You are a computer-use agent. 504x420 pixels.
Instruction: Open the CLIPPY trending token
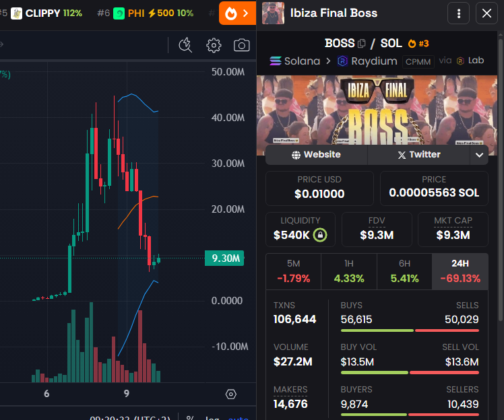tap(46, 13)
